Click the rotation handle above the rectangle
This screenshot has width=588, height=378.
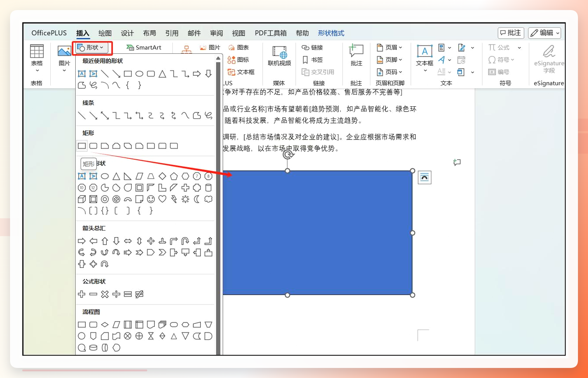287,155
